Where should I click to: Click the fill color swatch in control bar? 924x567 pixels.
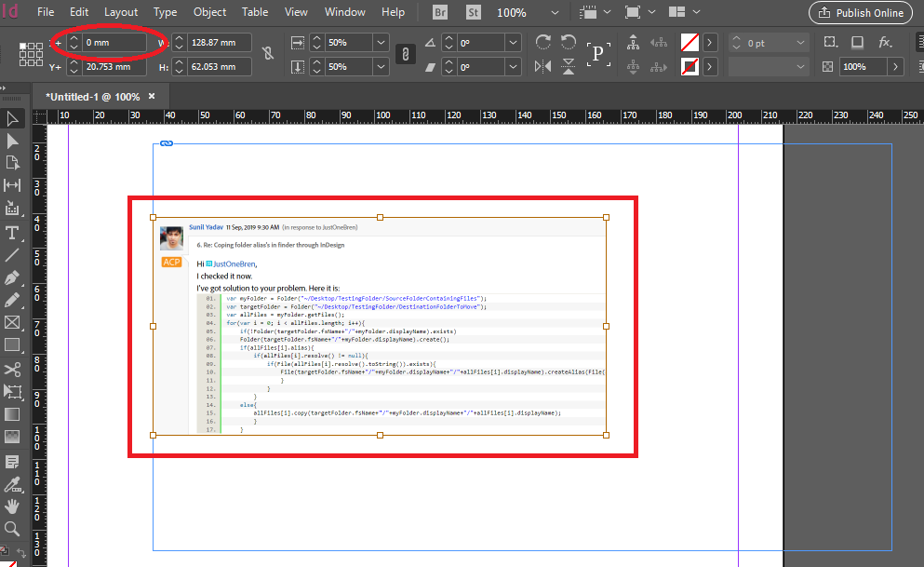pyautogui.click(x=690, y=43)
